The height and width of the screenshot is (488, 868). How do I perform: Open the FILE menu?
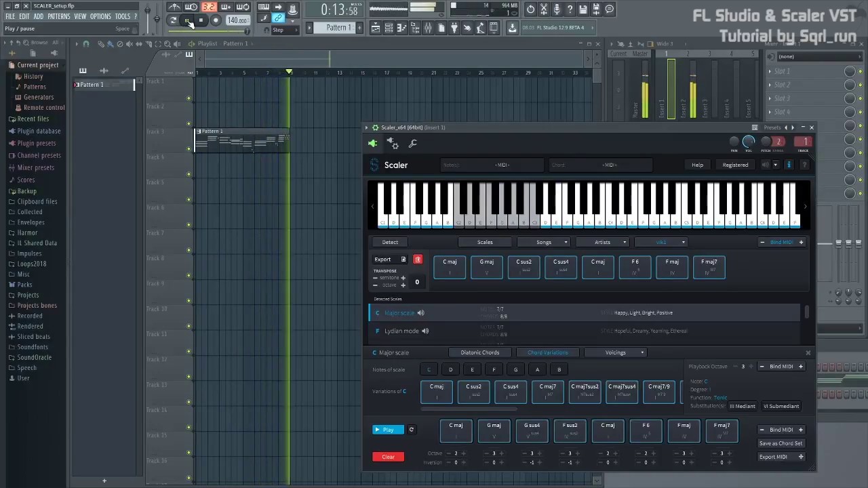10,16
